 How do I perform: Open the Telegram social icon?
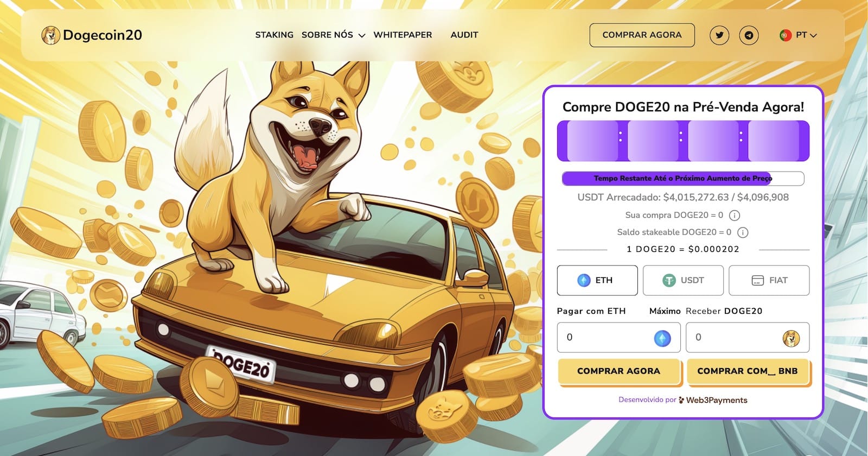click(749, 35)
